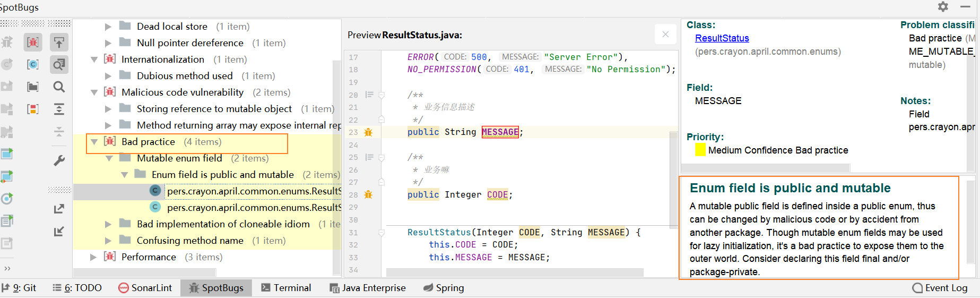The width and height of the screenshot is (980, 298).
Task: Open SpotBugs tool window gear options
Action: click(943, 7)
